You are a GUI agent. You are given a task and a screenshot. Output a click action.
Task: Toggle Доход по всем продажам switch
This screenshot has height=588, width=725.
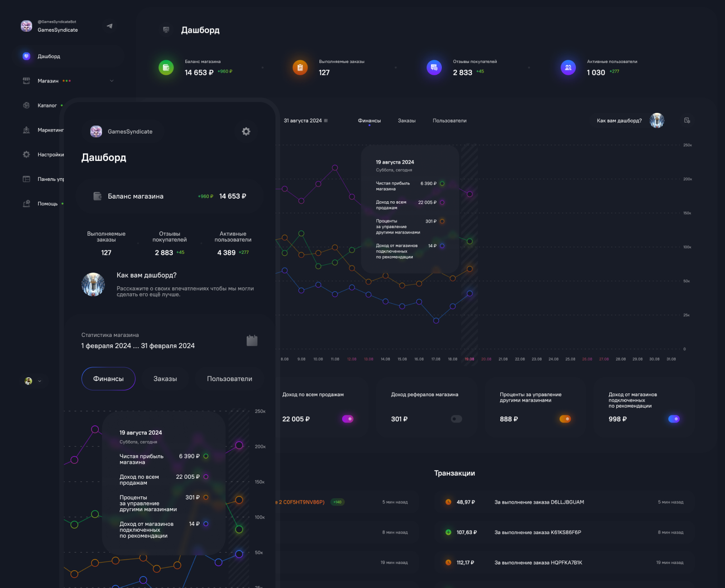coord(348,419)
